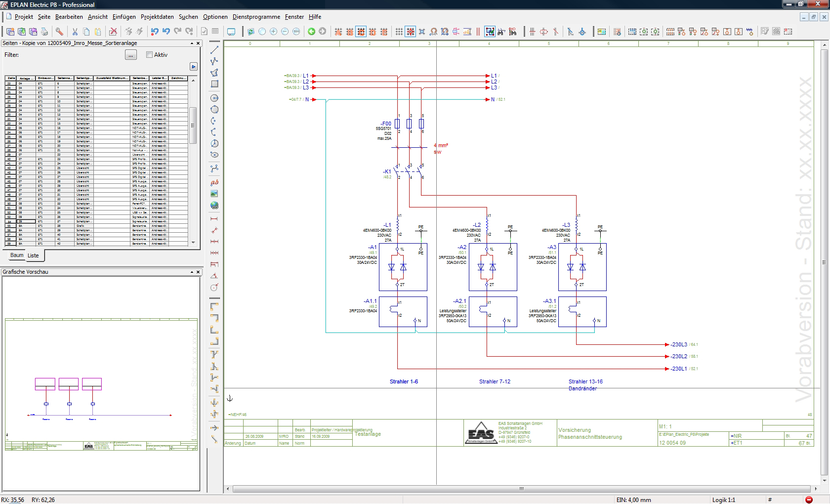Image resolution: width=830 pixels, height=504 pixels.
Task: Click the scissors cut icon
Action: pyautogui.click(x=75, y=32)
